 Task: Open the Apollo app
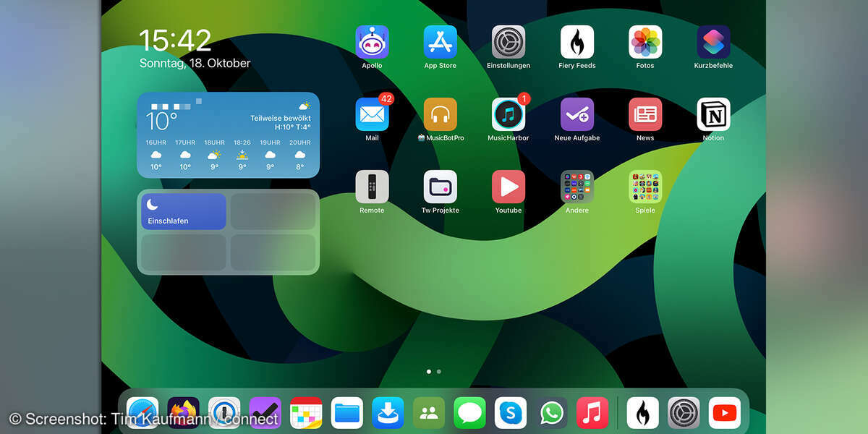point(372,42)
